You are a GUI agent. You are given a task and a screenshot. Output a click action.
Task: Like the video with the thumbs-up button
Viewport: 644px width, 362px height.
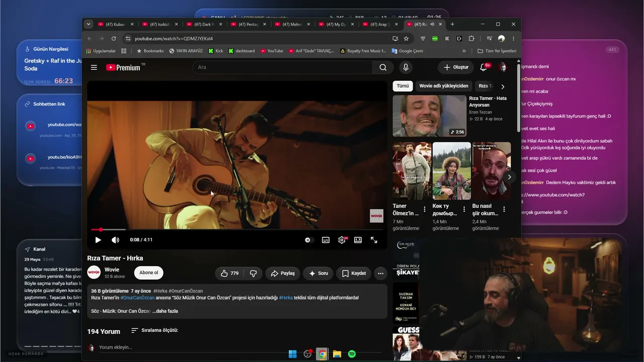(229, 273)
